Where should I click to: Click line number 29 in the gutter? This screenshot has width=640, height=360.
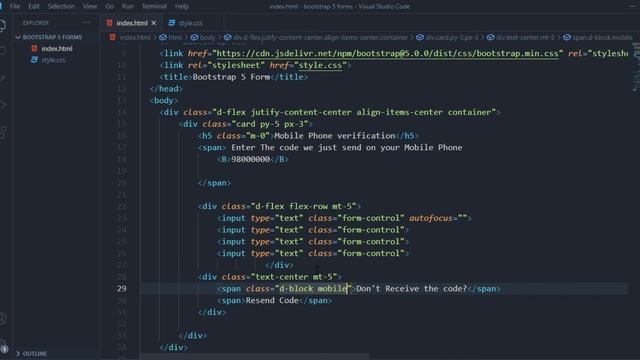click(122, 289)
